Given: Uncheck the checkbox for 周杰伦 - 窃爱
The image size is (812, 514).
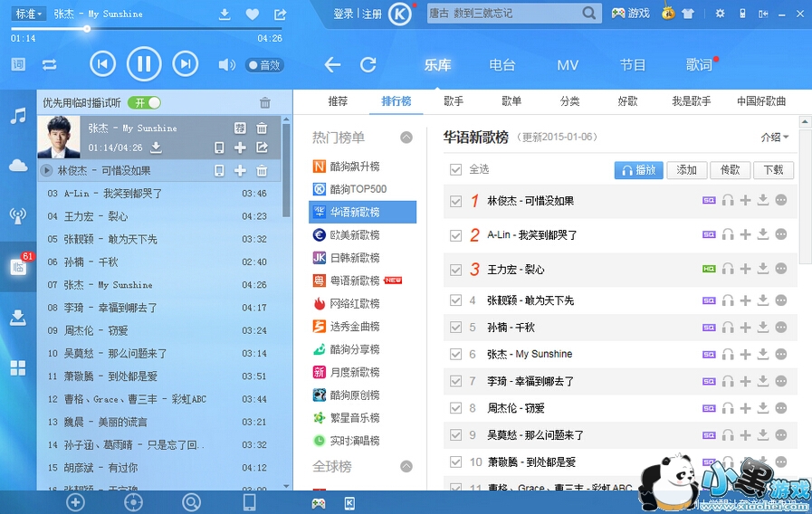Looking at the screenshot, I should 455,408.
